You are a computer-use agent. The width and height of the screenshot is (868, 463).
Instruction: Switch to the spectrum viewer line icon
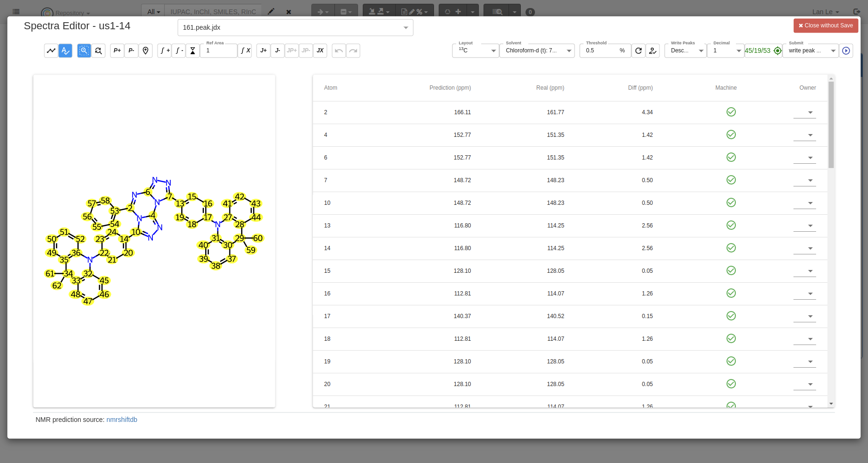tap(51, 51)
